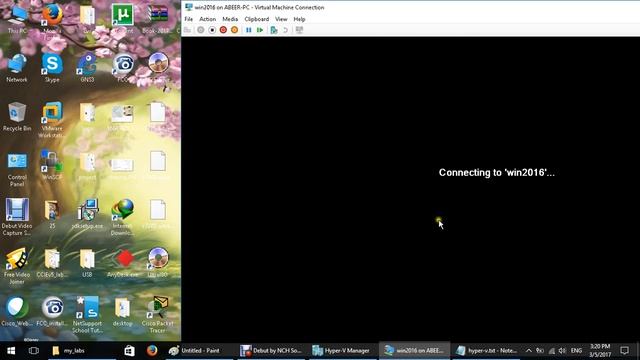Select the NetSupport School Tutor shortcut
This screenshot has height=360, width=640.
click(87, 314)
